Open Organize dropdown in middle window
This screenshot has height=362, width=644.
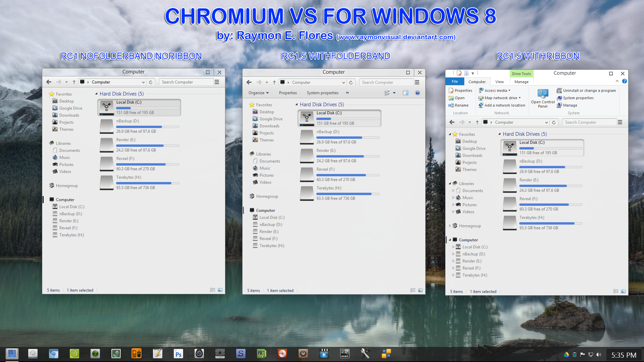(x=259, y=93)
